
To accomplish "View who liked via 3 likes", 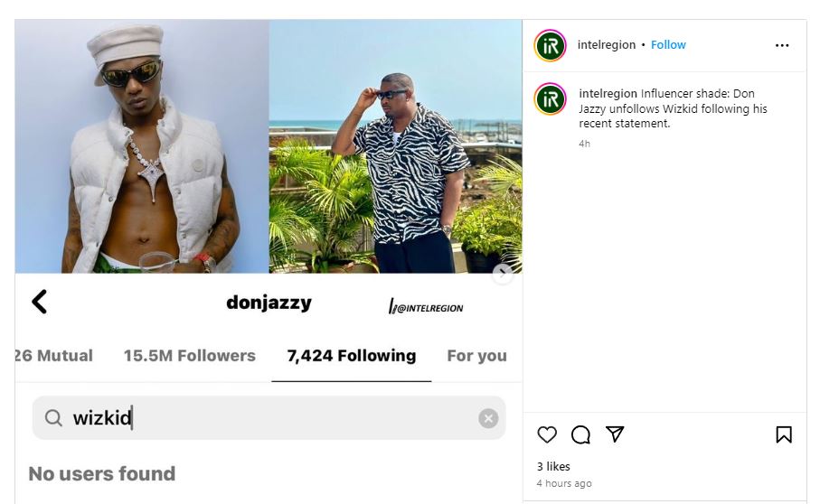I will tap(553, 466).
